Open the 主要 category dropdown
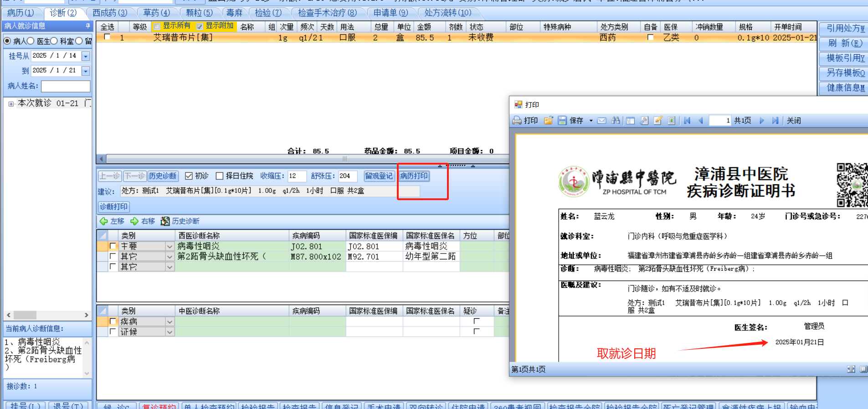Image resolution: width=868 pixels, height=409 pixels. [169, 246]
